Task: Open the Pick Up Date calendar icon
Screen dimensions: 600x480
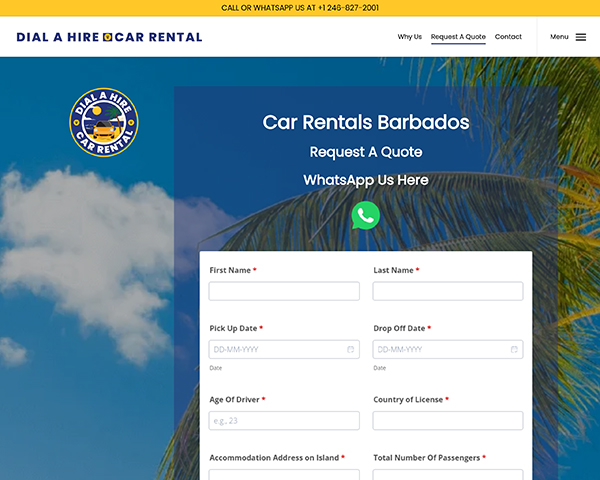Action: (x=350, y=349)
